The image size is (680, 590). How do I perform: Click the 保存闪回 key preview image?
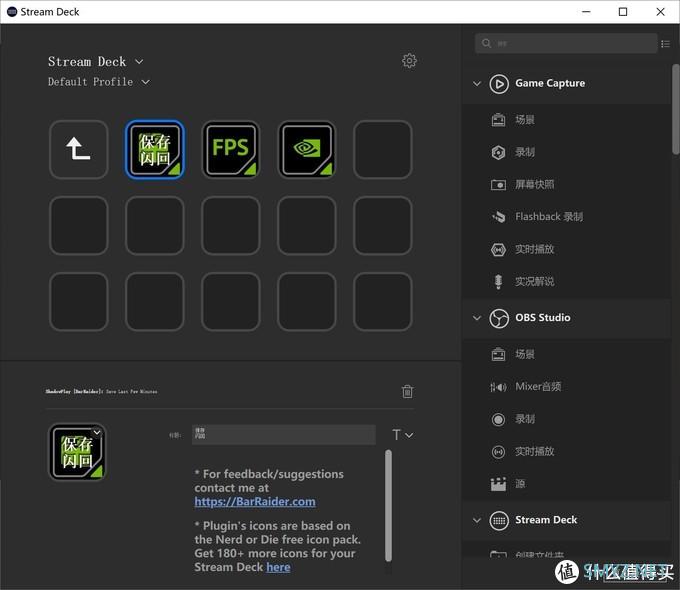point(78,452)
